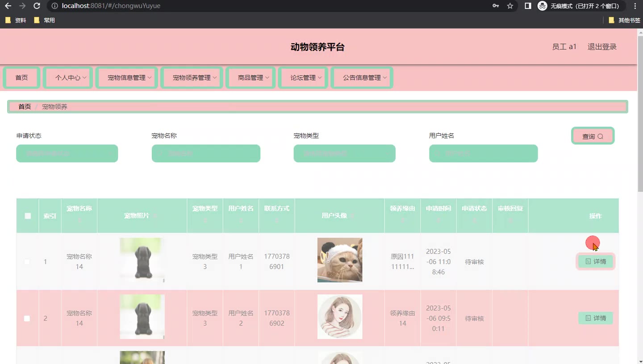
Task: Click the 用户姓名 2 cell
Action: 241,318
